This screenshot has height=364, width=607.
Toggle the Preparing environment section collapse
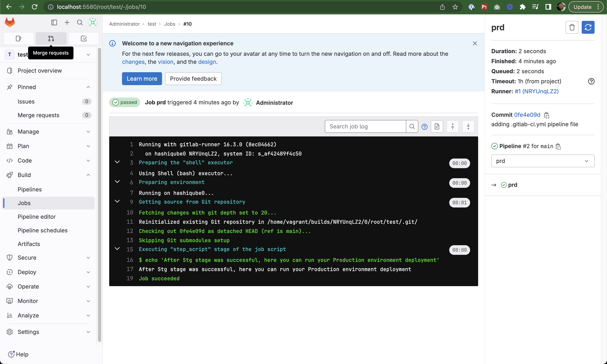click(x=117, y=182)
